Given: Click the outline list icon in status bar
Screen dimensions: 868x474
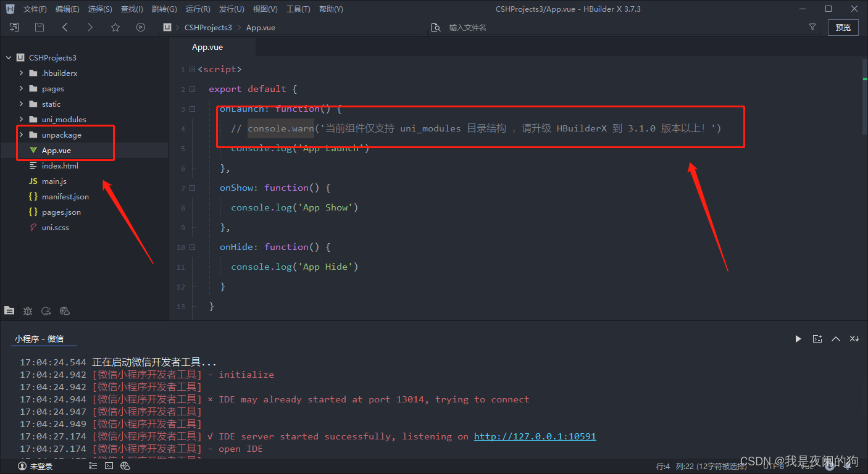Looking at the screenshot, I should [93, 466].
